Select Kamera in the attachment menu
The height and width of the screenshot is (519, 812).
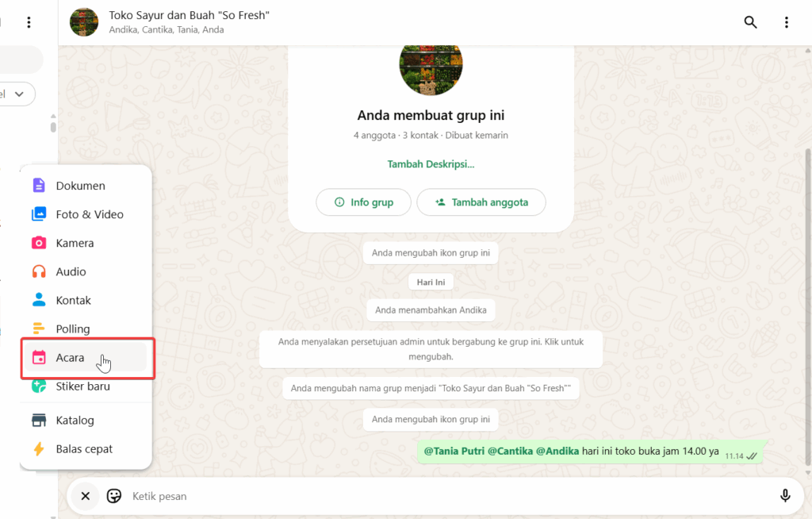[75, 243]
